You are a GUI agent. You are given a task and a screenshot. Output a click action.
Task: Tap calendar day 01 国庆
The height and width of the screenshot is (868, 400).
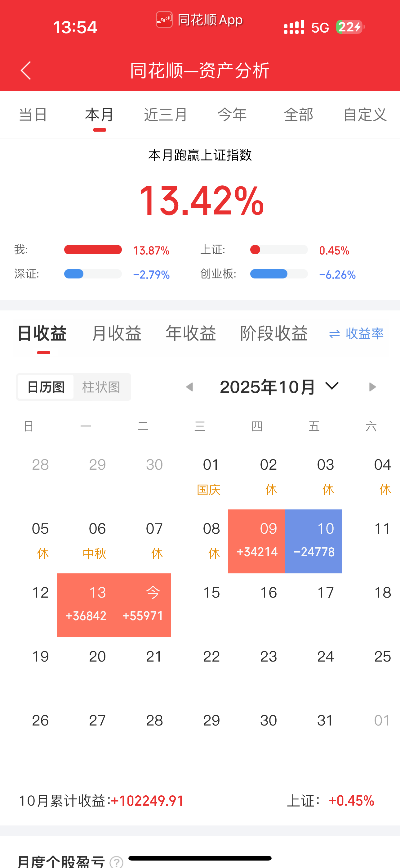[200, 477]
